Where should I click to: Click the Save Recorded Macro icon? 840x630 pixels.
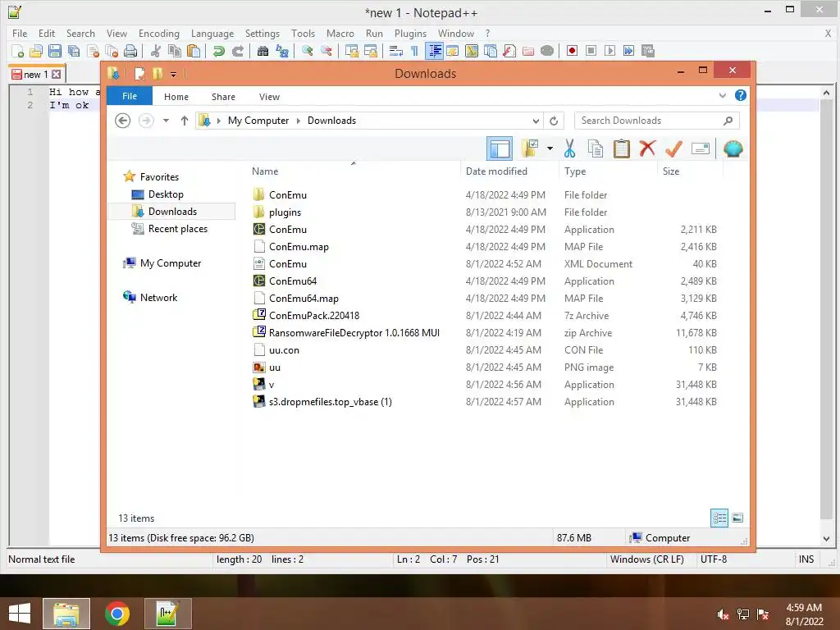click(x=648, y=51)
